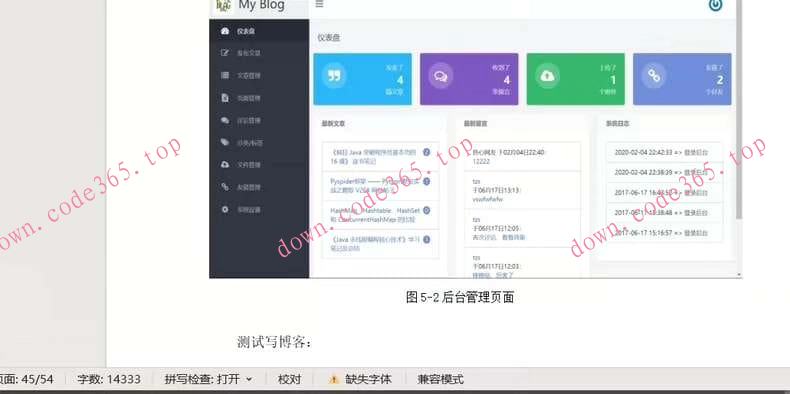Viewport: 790px width, 394px height.
Task: Click the power logout icon at top right
Action: coord(715,5)
